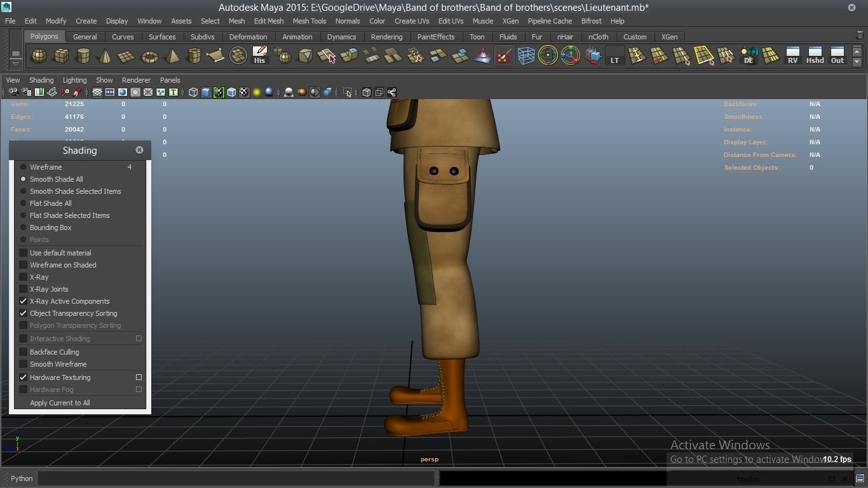Open the Out outliner shelf icon
The image size is (868, 488).
[837, 56]
